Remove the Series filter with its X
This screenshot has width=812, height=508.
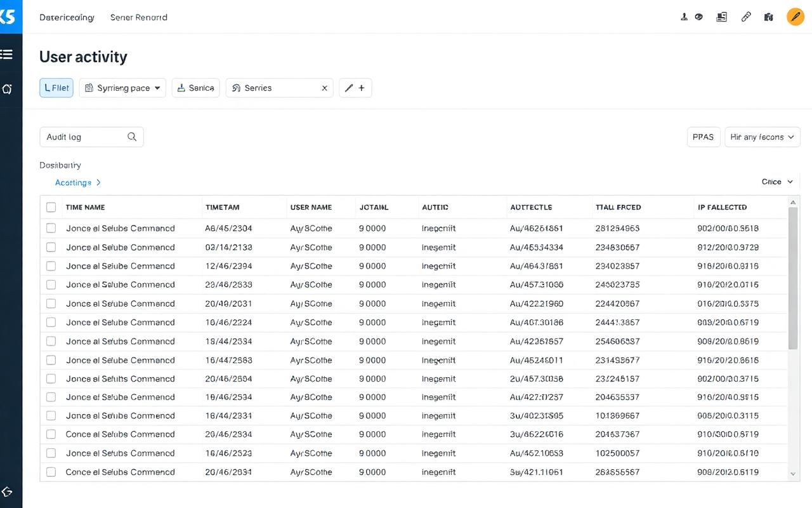[324, 88]
